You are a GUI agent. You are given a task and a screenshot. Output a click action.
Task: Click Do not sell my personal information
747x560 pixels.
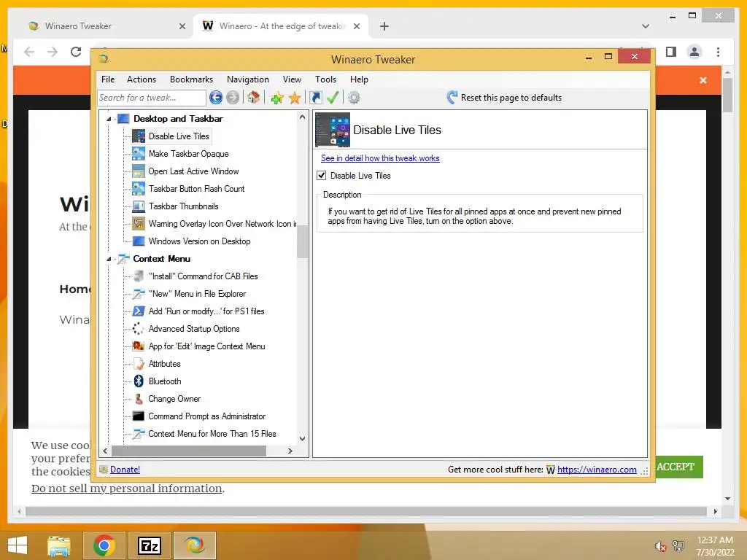(127, 489)
